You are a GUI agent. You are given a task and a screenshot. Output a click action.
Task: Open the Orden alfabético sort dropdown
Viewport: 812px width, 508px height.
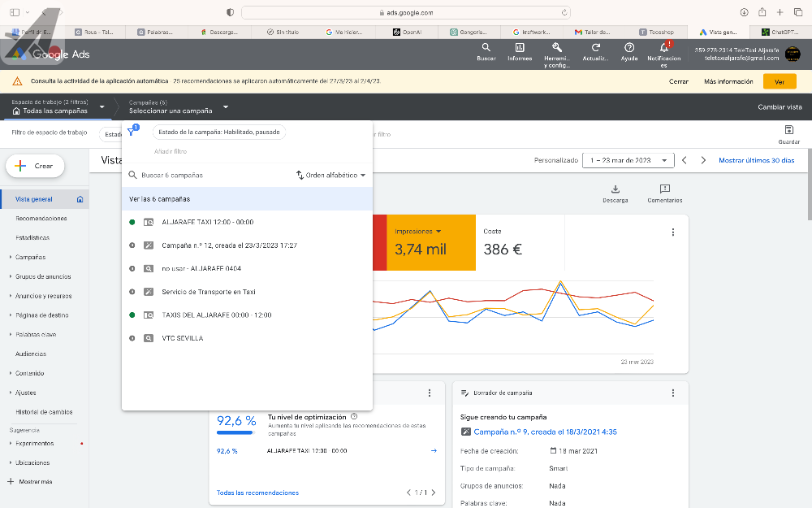331,175
